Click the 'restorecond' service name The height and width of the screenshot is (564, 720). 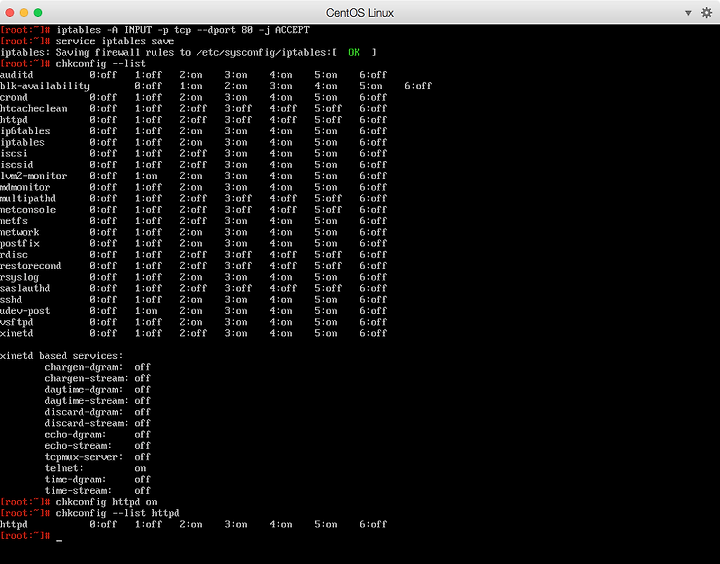pos(31,266)
